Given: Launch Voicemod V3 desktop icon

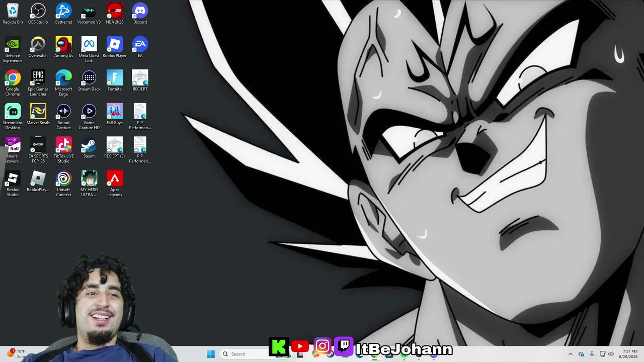Looking at the screenshot, I should [89, 14].
